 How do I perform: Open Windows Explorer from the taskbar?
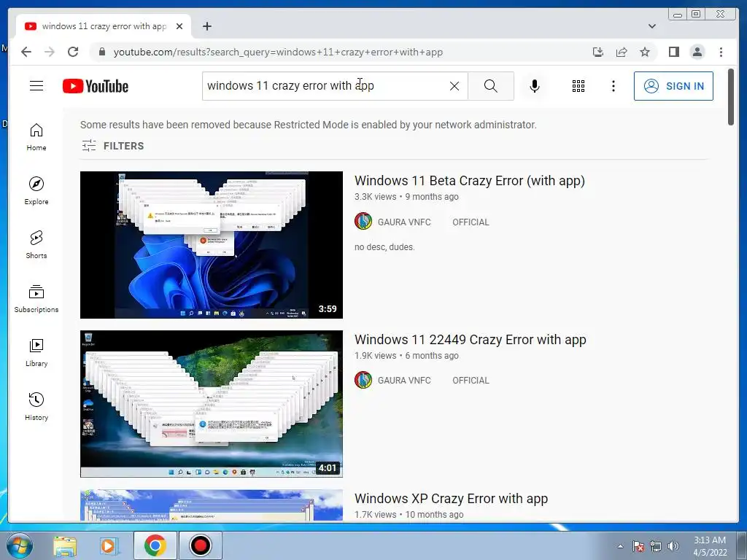point(65,545)
